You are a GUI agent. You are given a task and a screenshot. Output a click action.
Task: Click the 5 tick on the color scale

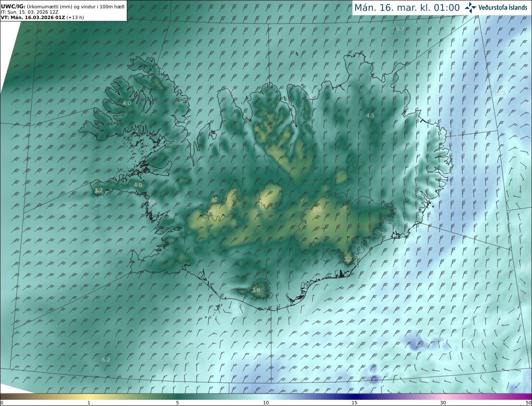tap(177, 403)
